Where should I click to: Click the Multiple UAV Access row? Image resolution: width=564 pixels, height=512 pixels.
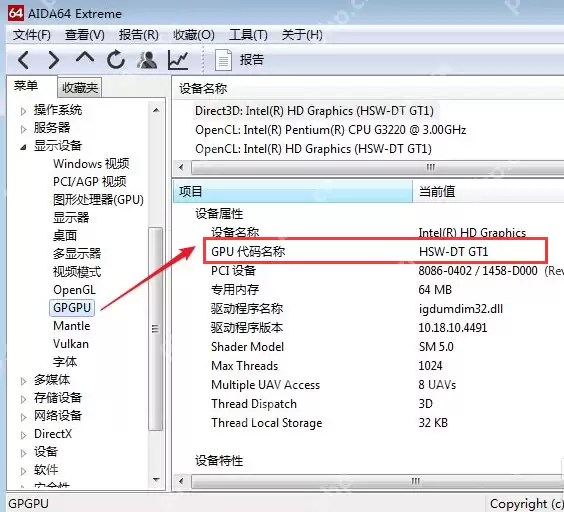point(333,385)
